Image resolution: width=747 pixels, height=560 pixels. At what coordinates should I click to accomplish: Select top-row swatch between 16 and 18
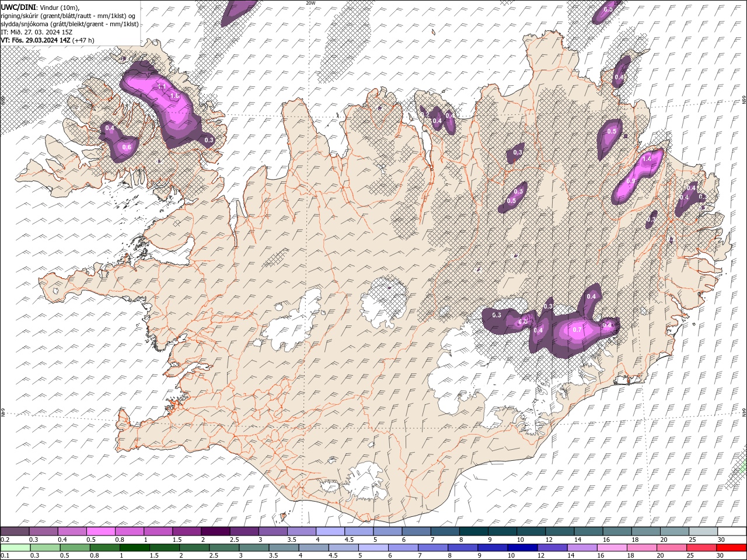tap(617, 531)
